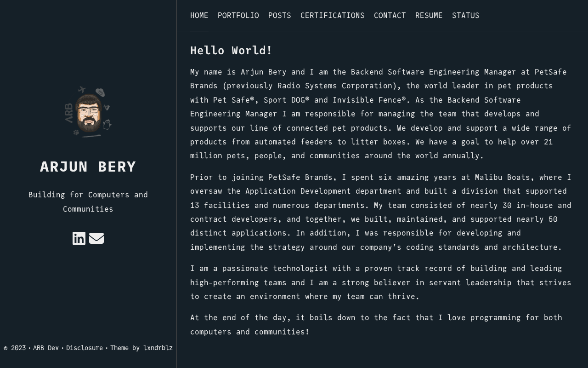Open the Disclosure footer link
The image size is (588, 368).
(85, 348)
